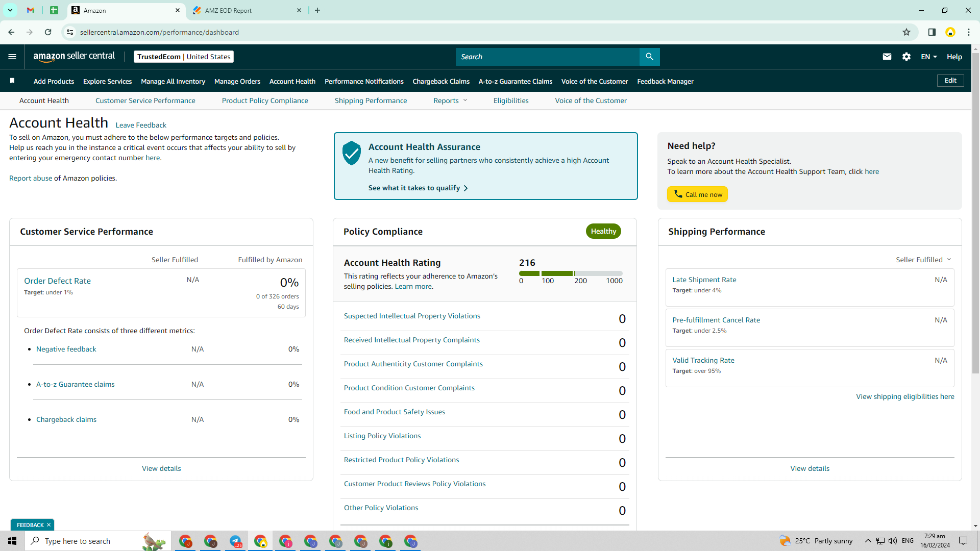The width and height of the screenshot is (980, 551).
Task: Click Add Products in the nav bar
Action: 54,81
